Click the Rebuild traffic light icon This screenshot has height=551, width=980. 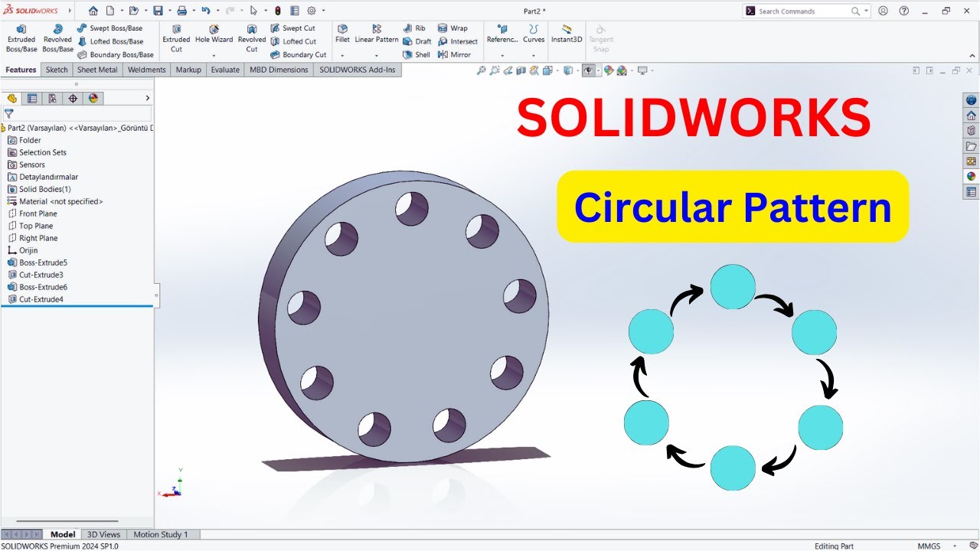277,11
